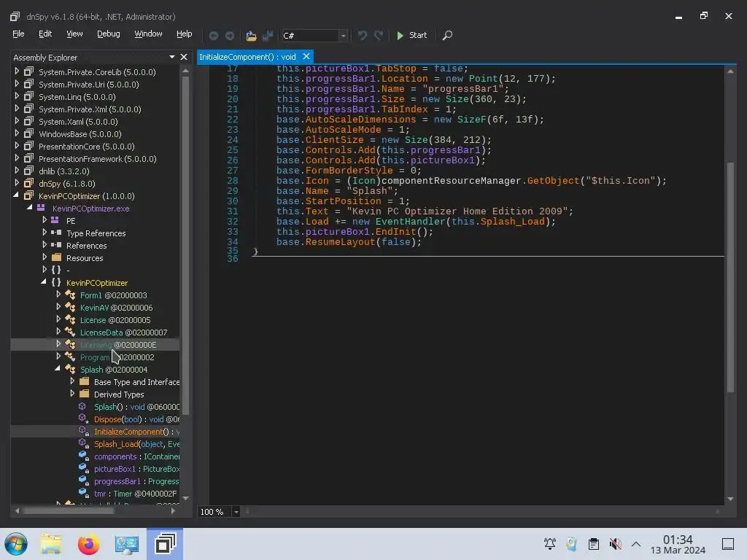Click the Undo toolbar icon
The height and width of the screenshot is (560, 747).
(363, 36)
